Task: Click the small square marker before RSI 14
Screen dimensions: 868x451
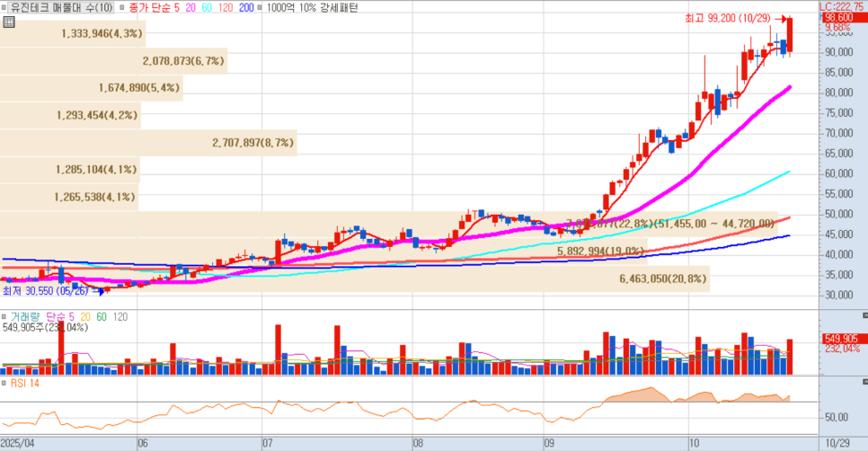Action: coord(4,383)
